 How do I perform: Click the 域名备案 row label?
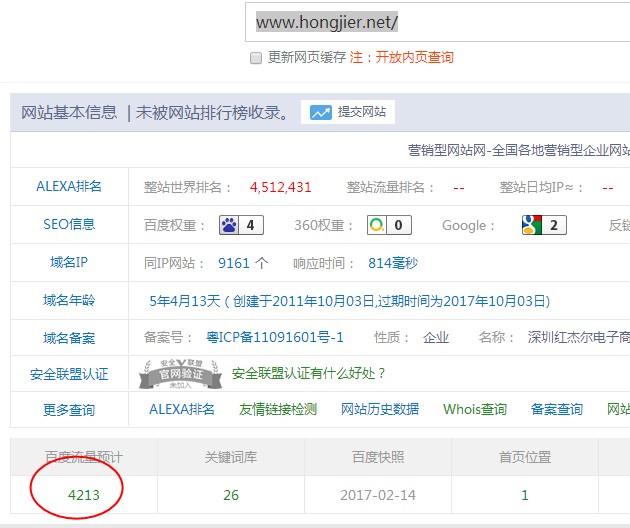(x=69, y=338)
